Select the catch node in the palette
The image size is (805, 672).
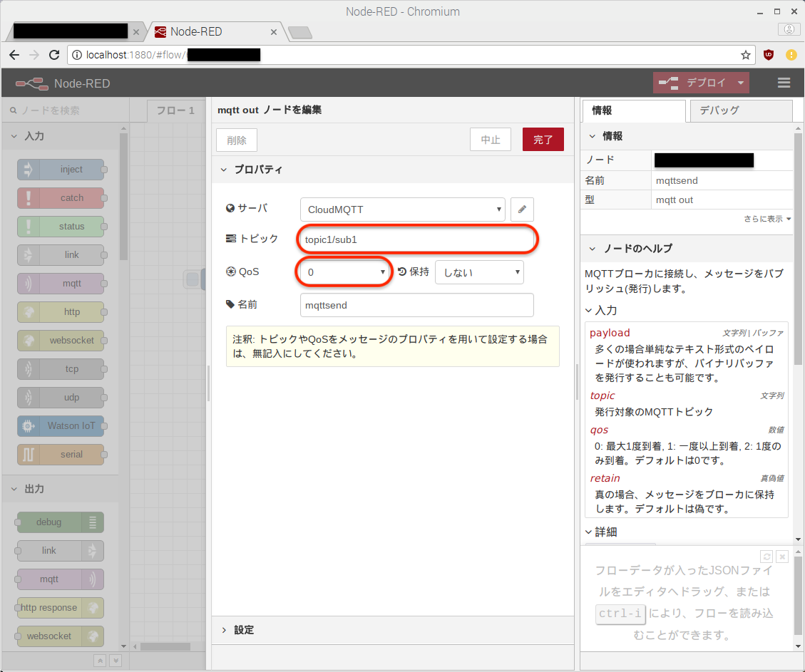coord(61,198)
